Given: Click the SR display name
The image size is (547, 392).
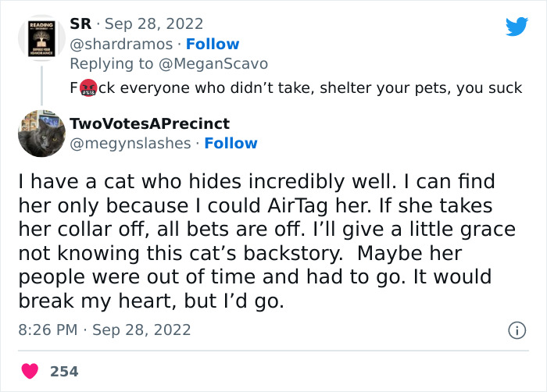Looking at the screenshot, I should pos(80,24).
